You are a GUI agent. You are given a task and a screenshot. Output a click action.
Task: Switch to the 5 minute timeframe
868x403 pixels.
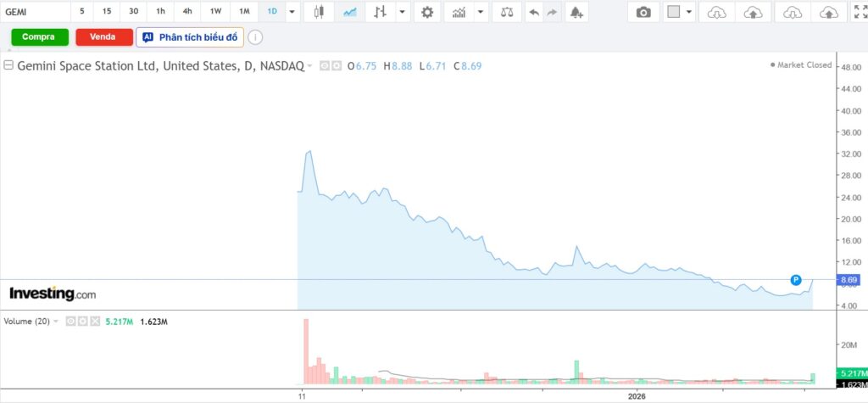click(x=82, y=11)
